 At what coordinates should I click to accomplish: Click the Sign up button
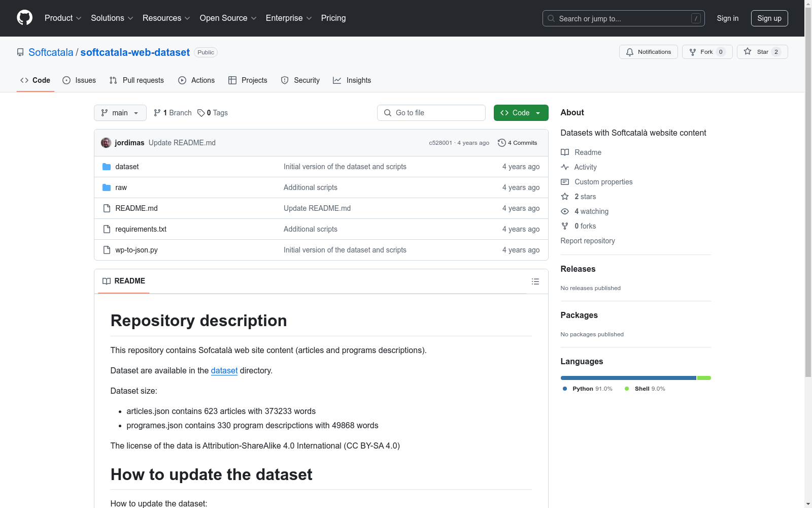[x=769, y=18]
